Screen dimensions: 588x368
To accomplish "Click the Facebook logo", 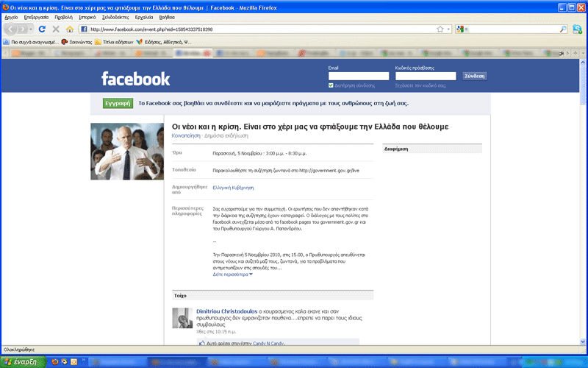I will pyautogui.click(x=136, y=79).
